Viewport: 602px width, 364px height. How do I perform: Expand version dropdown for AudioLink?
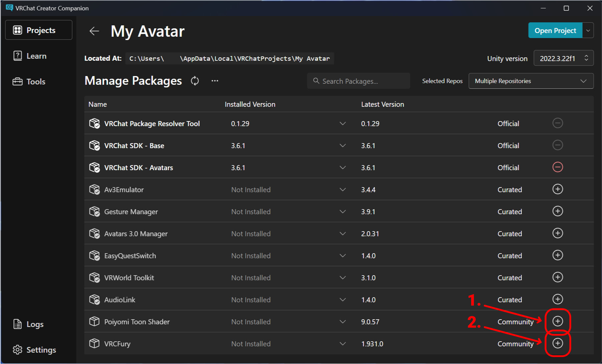tap(343, 300)
